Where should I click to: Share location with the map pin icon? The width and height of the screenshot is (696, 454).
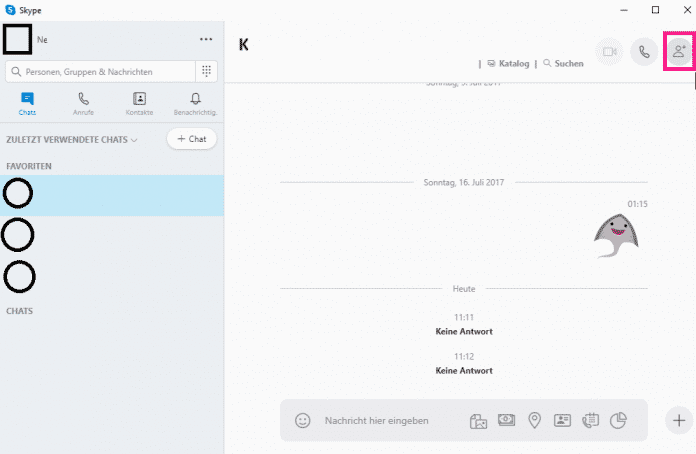pos(534,421)
